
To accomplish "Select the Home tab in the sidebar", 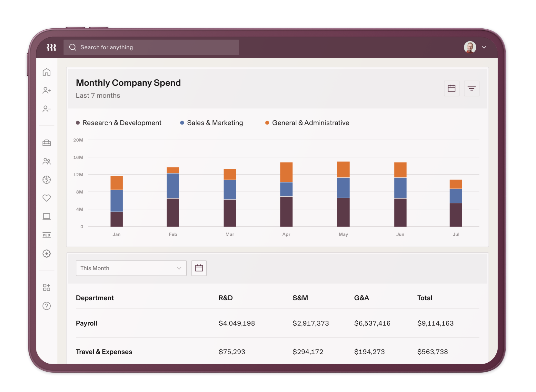I will [46, 72].
